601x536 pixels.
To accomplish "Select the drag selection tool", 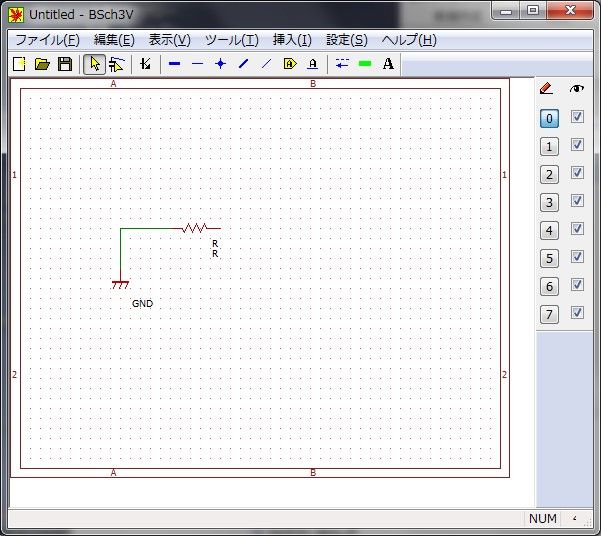I will [x=116, y=64].
